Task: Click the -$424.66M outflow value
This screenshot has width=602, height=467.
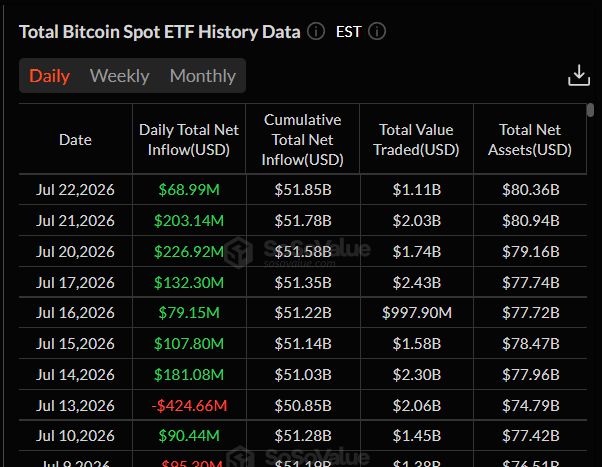Action: 189,406
